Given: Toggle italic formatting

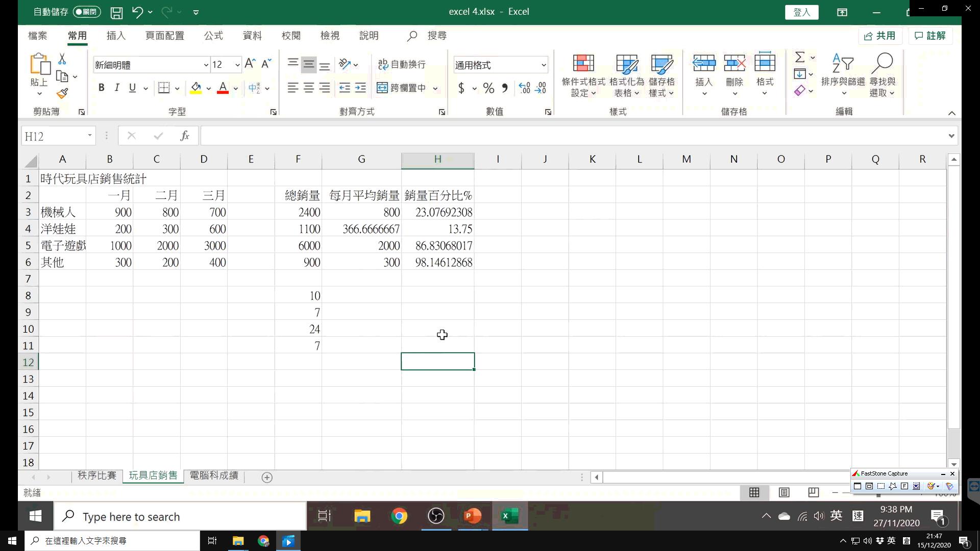Looking at the screenshot, I should pyautogui.click(x=117, y=88).
